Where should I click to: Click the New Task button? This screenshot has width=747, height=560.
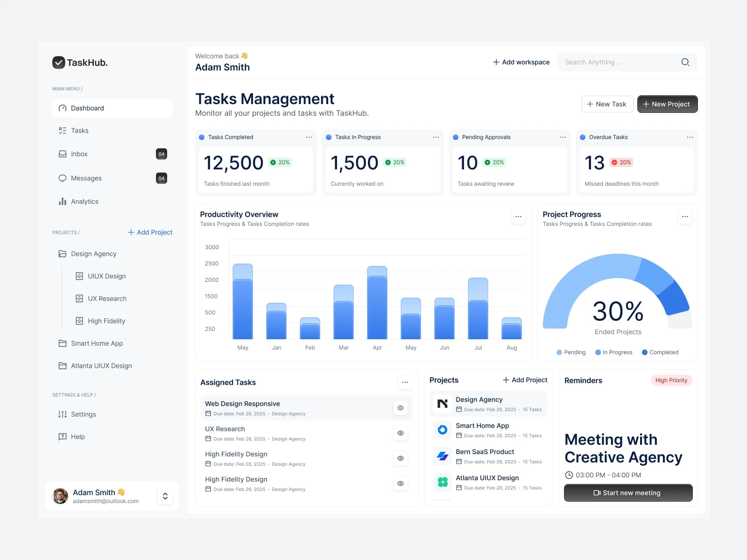coord(607,104)
